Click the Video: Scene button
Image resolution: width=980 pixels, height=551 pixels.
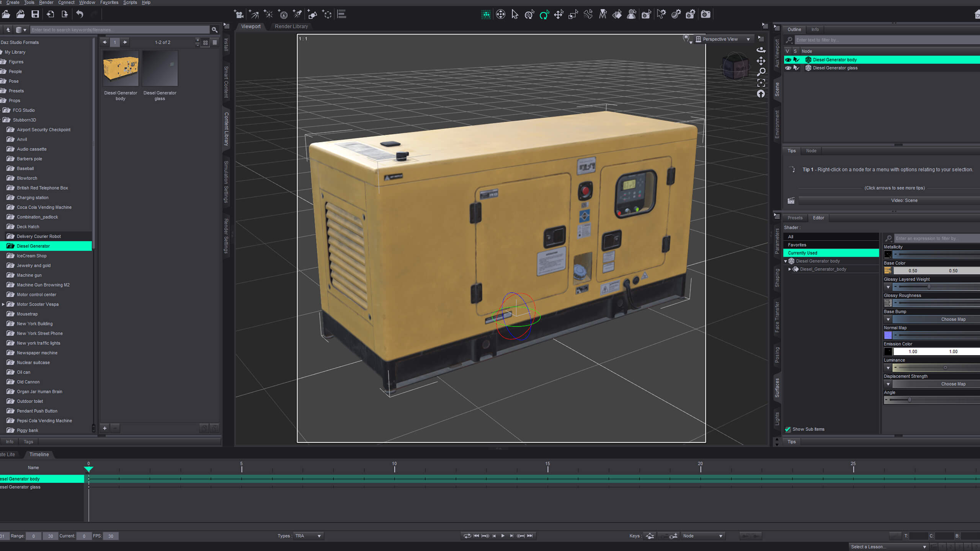coord(904,201)
